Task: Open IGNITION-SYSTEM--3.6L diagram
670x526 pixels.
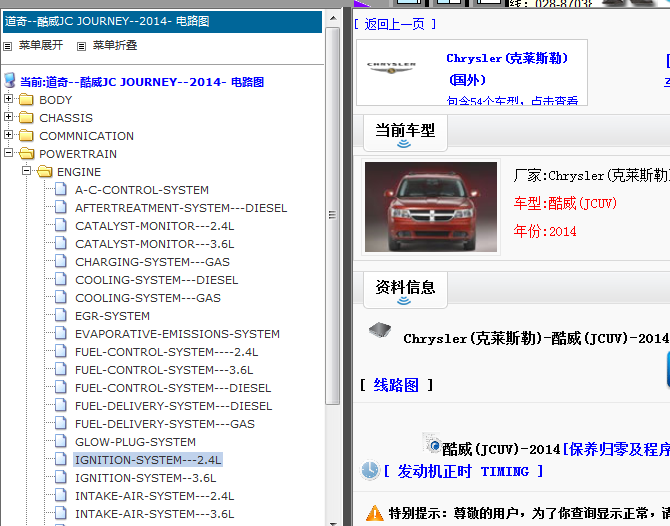Action: tap(145, 478)
